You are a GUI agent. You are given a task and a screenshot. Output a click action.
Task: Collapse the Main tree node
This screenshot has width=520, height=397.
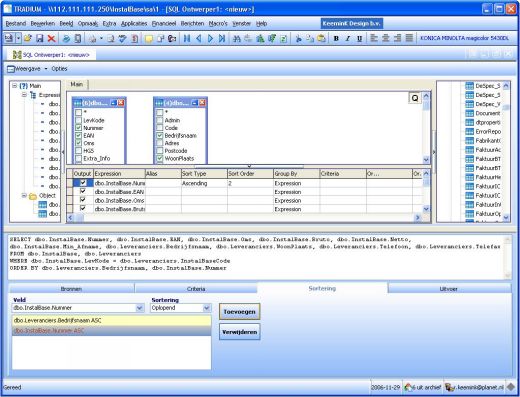click(x=15, y=86)
